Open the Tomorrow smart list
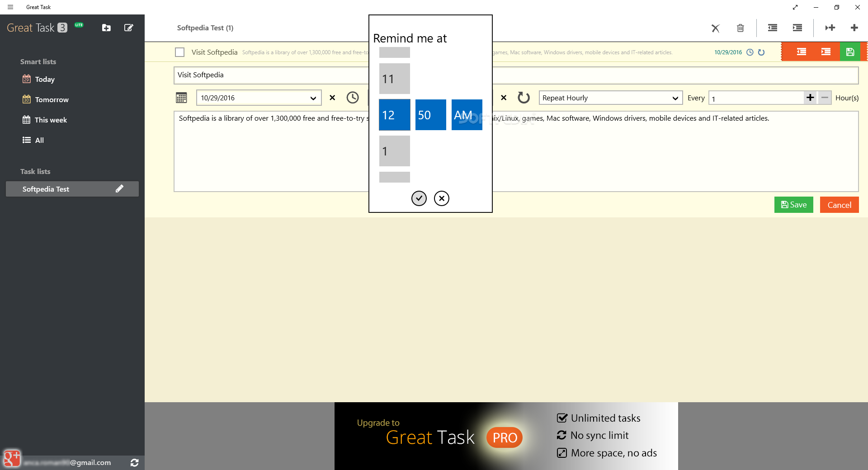 [x=45, y=99]
